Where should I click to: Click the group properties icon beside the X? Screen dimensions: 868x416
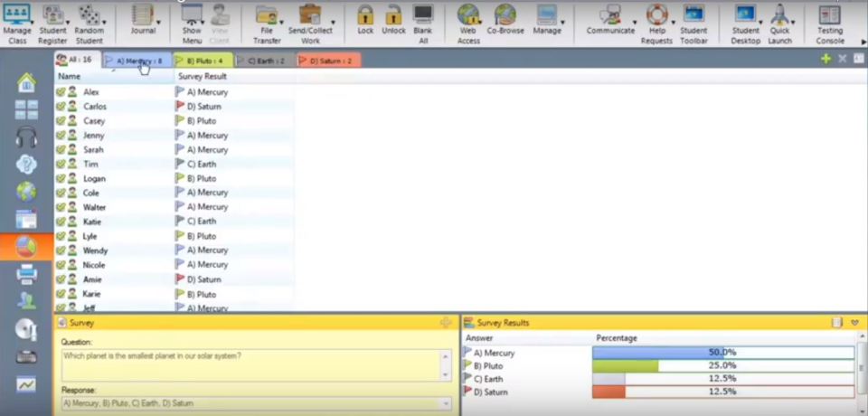859,59
